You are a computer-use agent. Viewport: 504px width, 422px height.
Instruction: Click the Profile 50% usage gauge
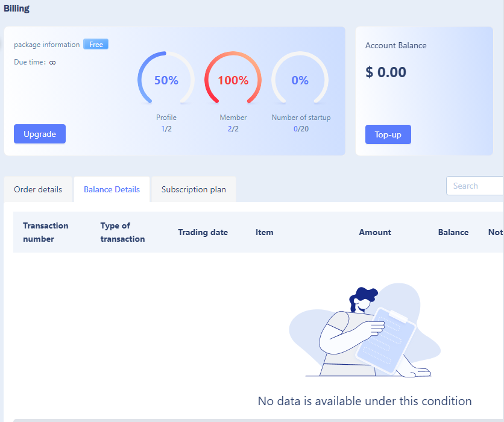[166, 78]
